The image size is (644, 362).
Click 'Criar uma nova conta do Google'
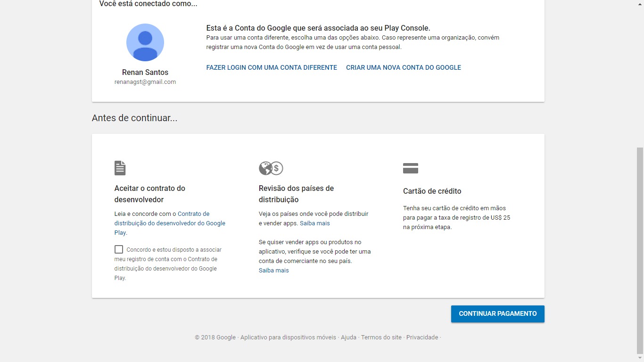[x=404, y=67]
